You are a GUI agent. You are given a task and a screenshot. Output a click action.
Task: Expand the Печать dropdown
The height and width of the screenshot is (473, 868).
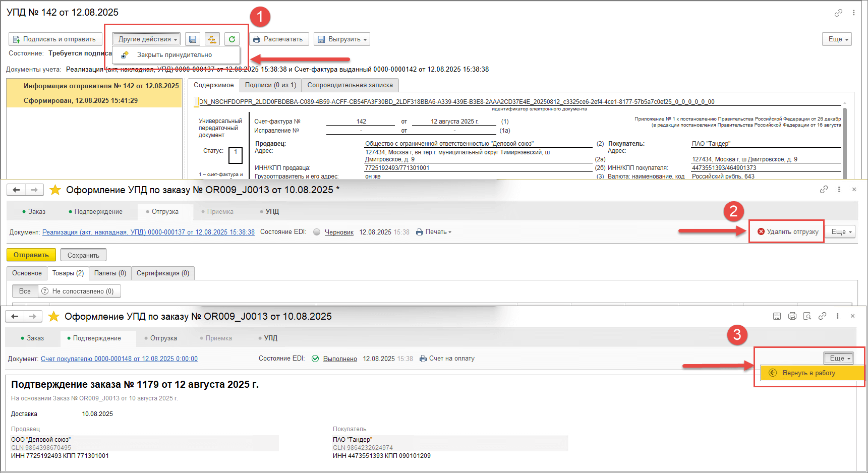click(434, 232)
